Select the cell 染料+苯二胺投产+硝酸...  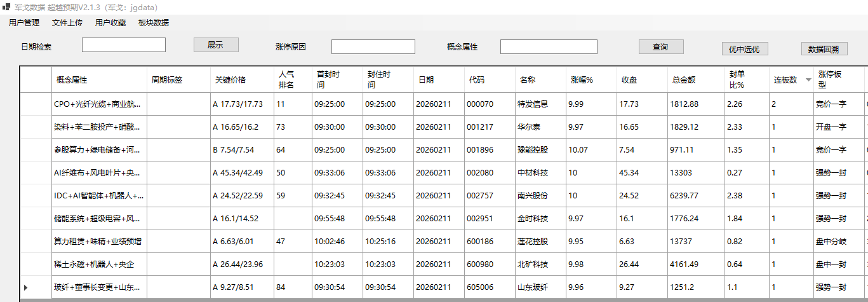tap(100, 127)
